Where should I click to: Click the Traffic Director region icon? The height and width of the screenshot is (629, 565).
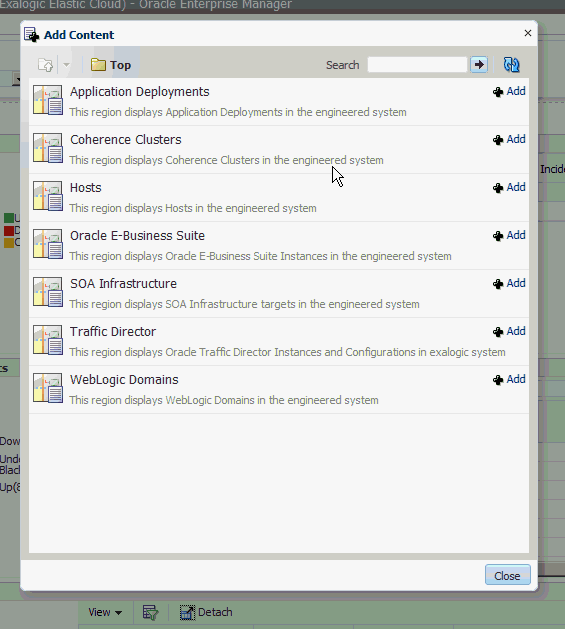47,340
